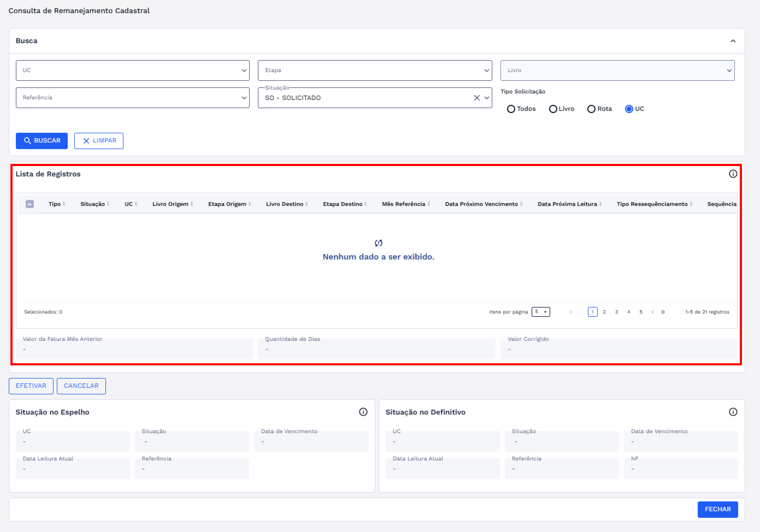Collapse the Busca panel chevron
760x532 pixels.
pos(733,41)
